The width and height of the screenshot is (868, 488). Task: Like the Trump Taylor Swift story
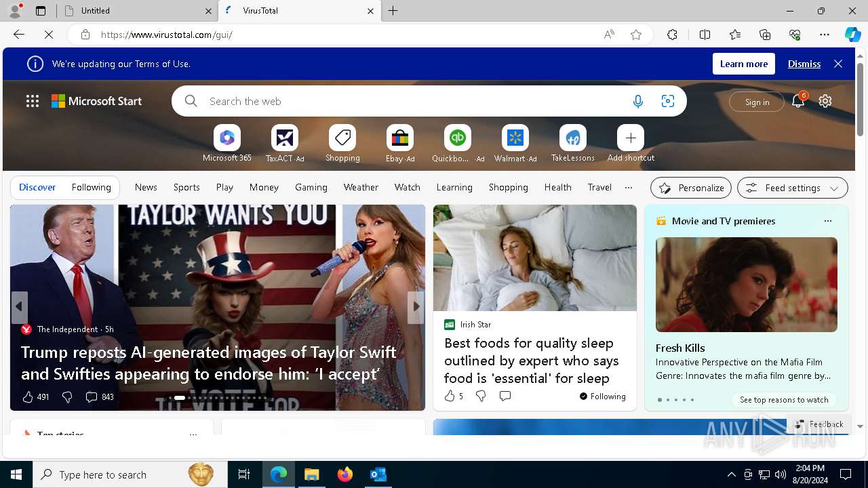point(28,397)
